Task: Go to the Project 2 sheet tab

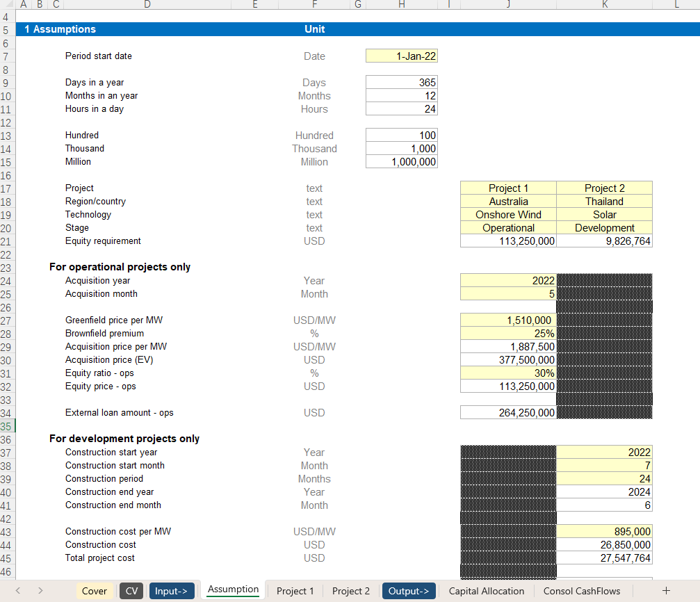Action: coord(350,591)
